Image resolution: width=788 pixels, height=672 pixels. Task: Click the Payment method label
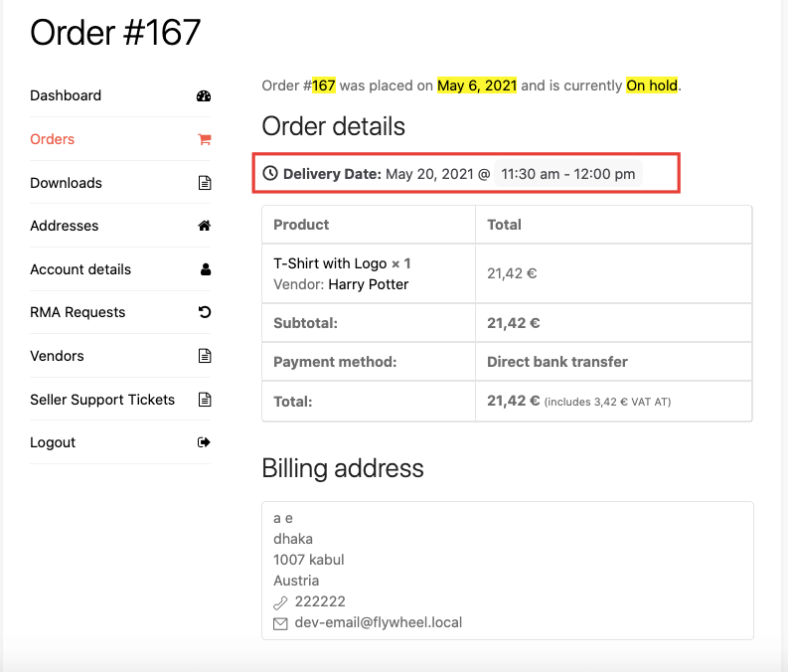click(x=335, y=362)
